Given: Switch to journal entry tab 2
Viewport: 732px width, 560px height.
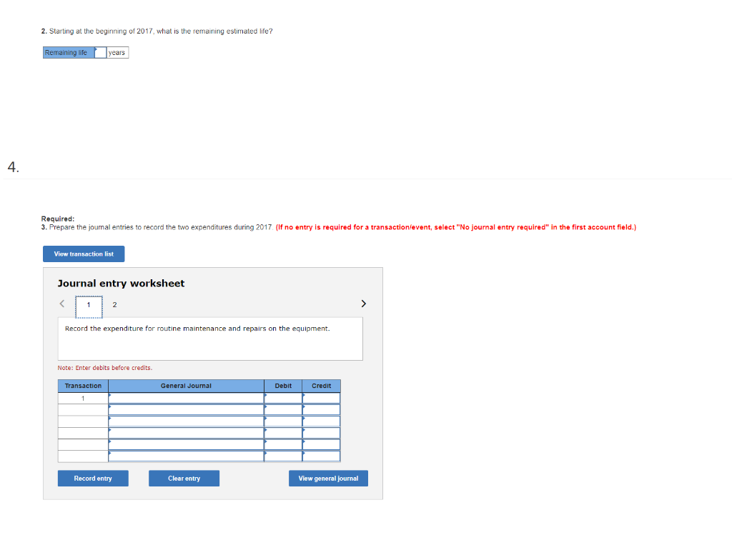Looking at the screenshot, I should coord(114,305).
